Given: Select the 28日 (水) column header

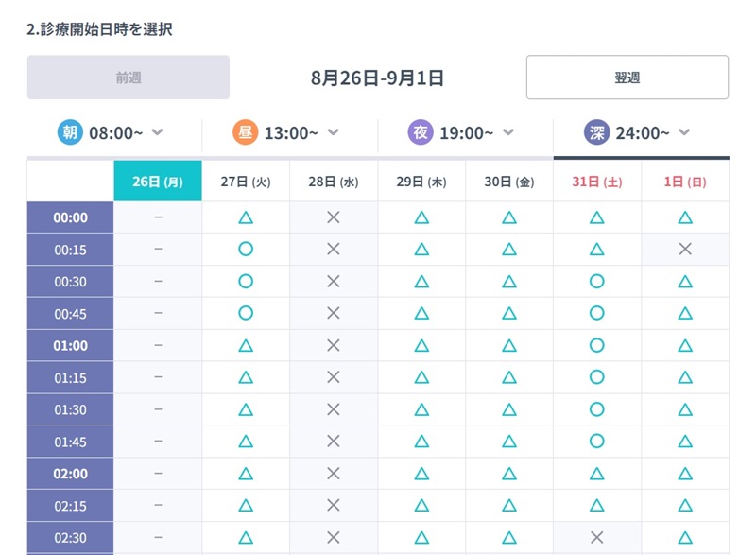Looking at the screenshot, I should point(334,182).
